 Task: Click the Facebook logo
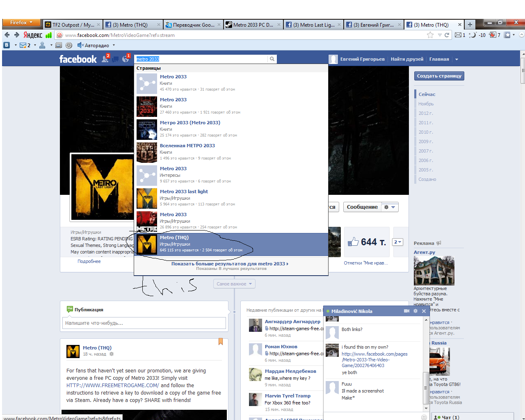[x=78, y=59]
